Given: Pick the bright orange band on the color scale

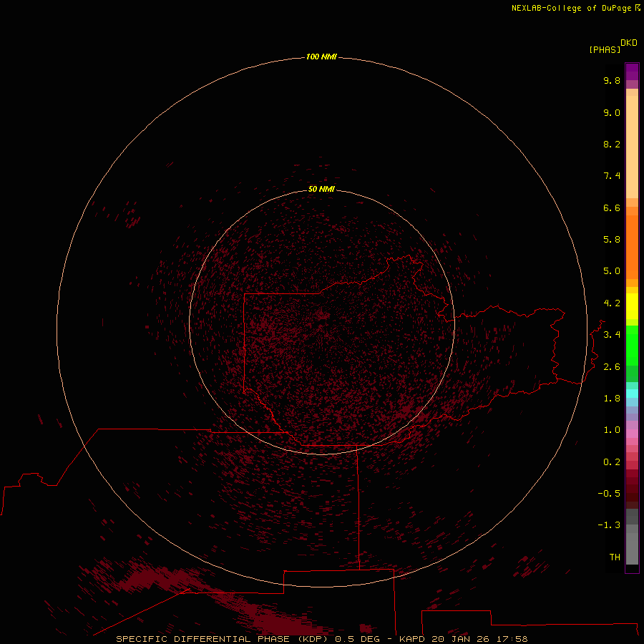Looking at the screenshot, I should 632,248.
